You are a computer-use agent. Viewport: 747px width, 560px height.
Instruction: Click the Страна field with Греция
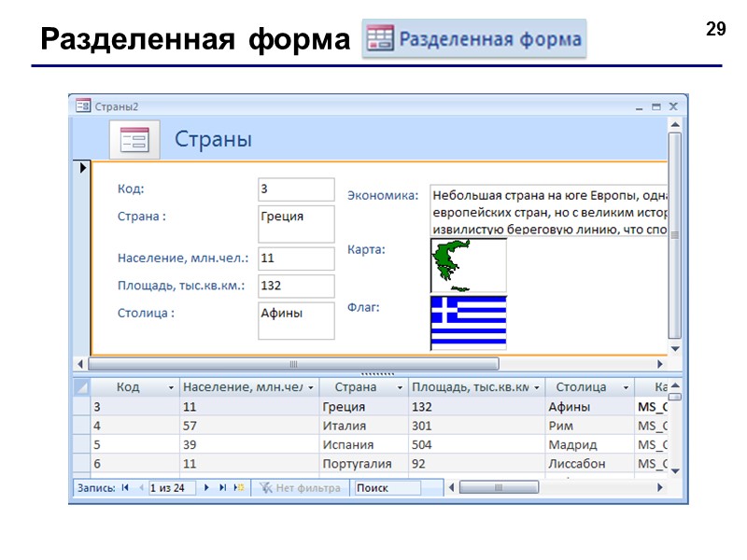pos(296,224)
